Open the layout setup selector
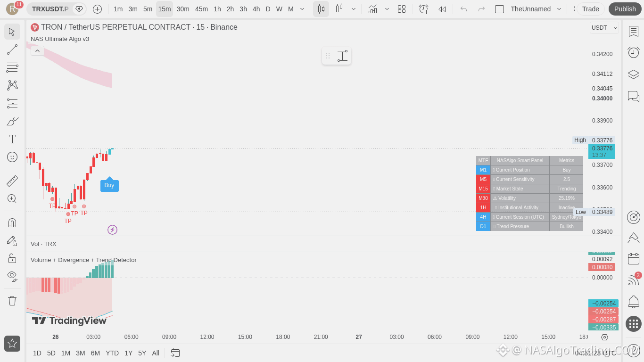Image resolution: width=644 pixels, height=362 pixels. [499, 9]
